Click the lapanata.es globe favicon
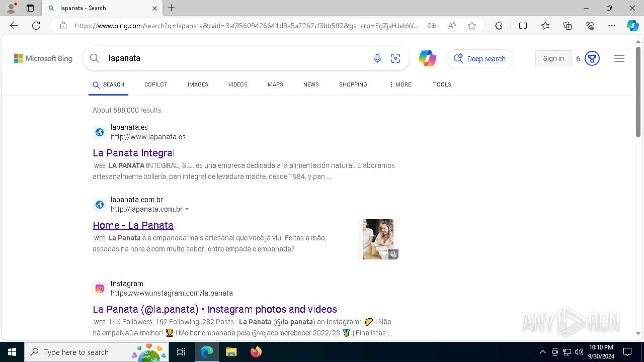The image size is (644, 362). pos(100,132)
